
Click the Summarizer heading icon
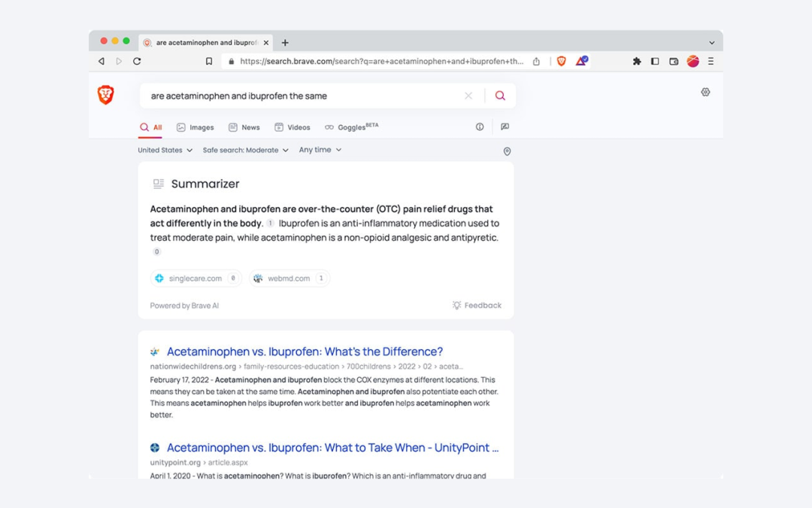pyautogui.click(x=159, y=184)
